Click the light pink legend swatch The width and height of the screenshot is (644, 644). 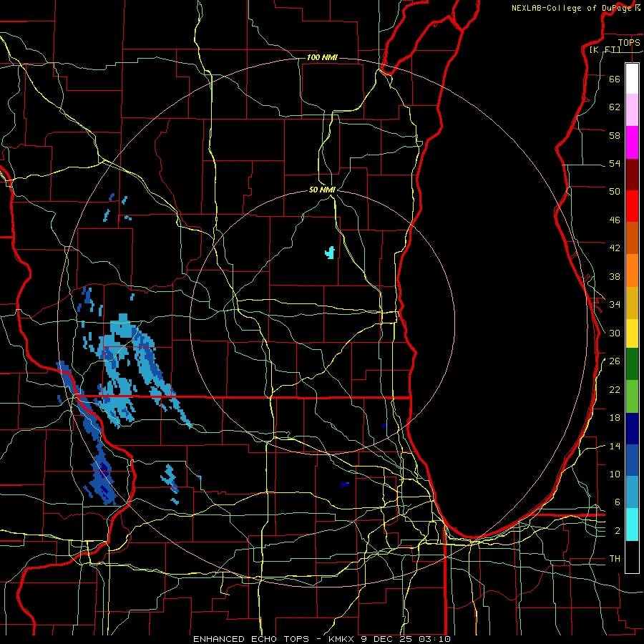pyautogui.click(x=632, y=110)
